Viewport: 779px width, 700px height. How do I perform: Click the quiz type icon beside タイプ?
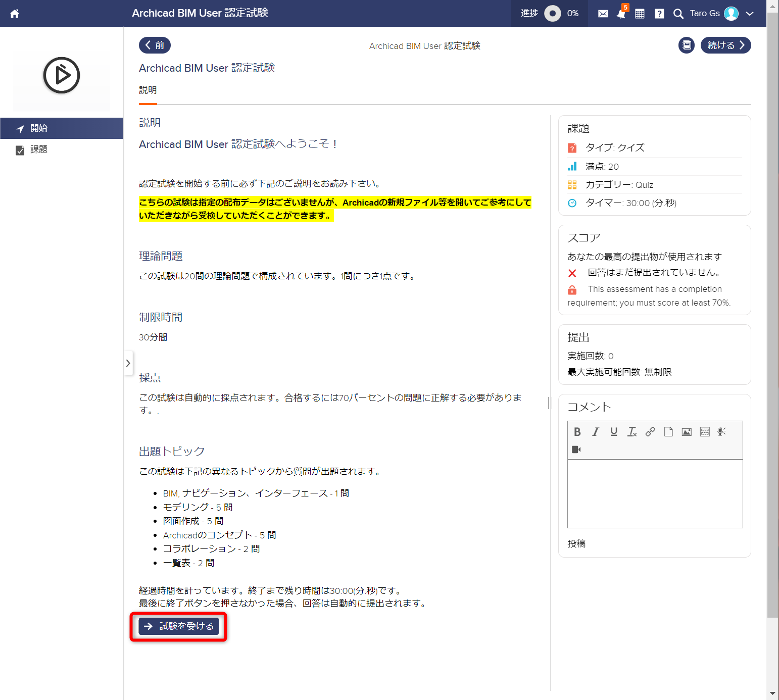(572, 148)
